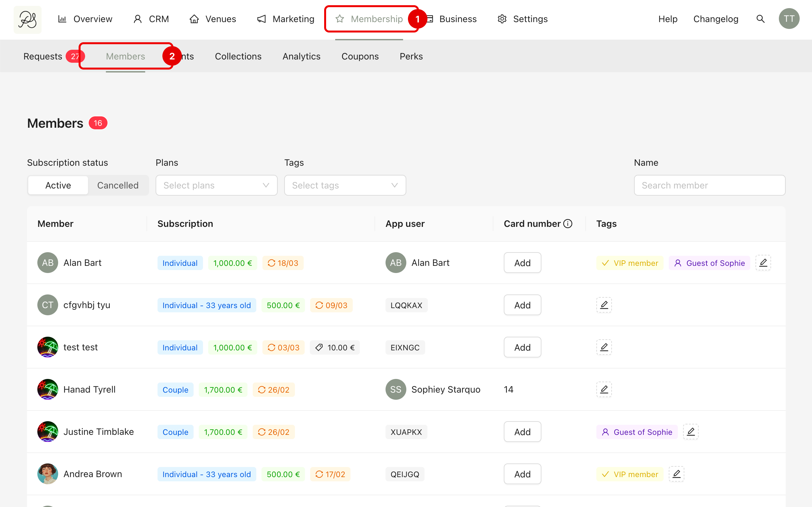Add card number for test test

pos(522,347)
